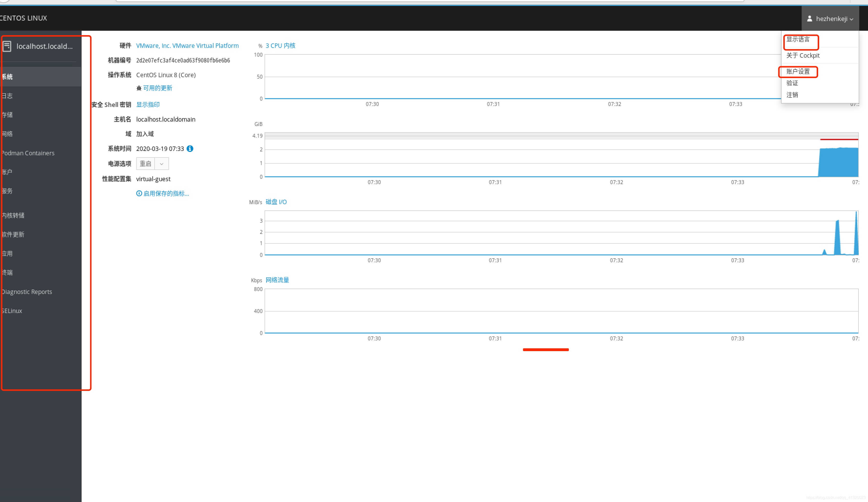Viewport: 868px width, 502px height.
Task: Click the user avatar icon next to hezhenkeji
Action: point(809,19)
